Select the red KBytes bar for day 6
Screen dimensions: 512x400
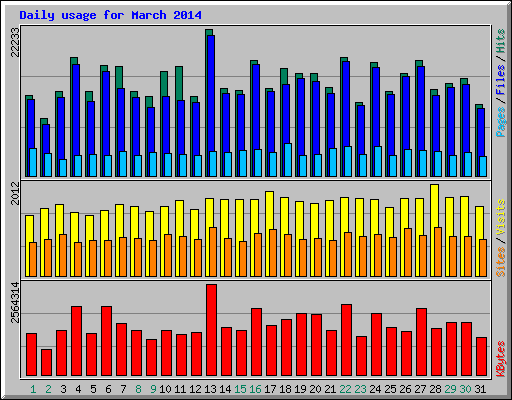[x=106, y=341]
